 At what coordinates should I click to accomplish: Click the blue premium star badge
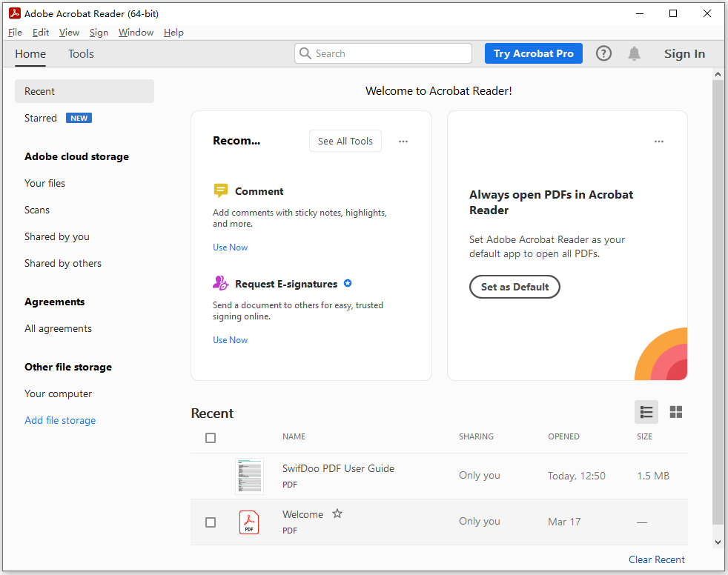348,283
